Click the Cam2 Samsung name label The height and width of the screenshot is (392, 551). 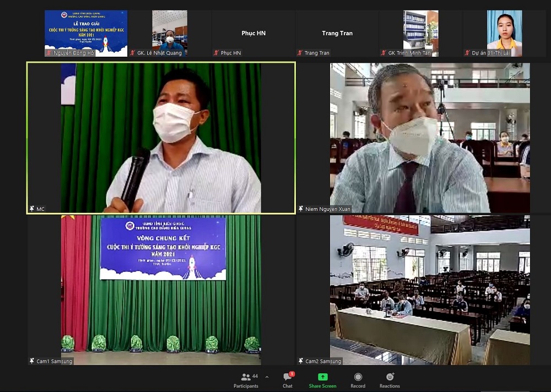point(323,361)
